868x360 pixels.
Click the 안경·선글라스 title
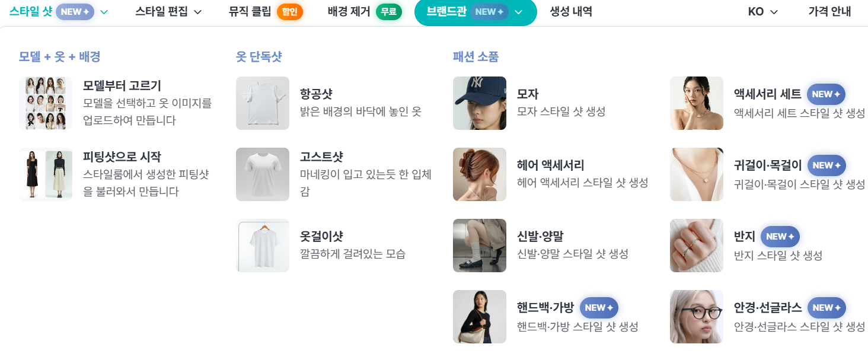point(768,307)
